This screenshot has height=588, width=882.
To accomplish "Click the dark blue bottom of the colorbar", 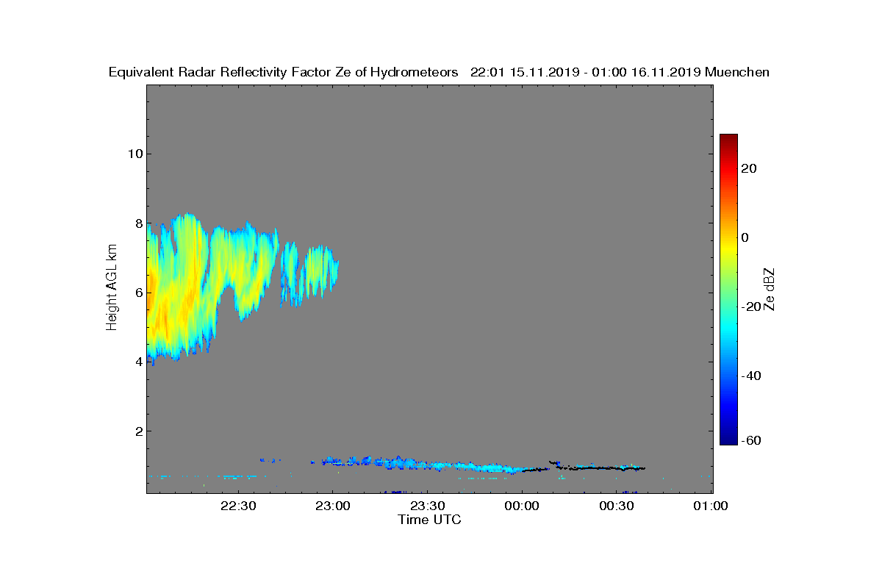I will pos(728,440).
